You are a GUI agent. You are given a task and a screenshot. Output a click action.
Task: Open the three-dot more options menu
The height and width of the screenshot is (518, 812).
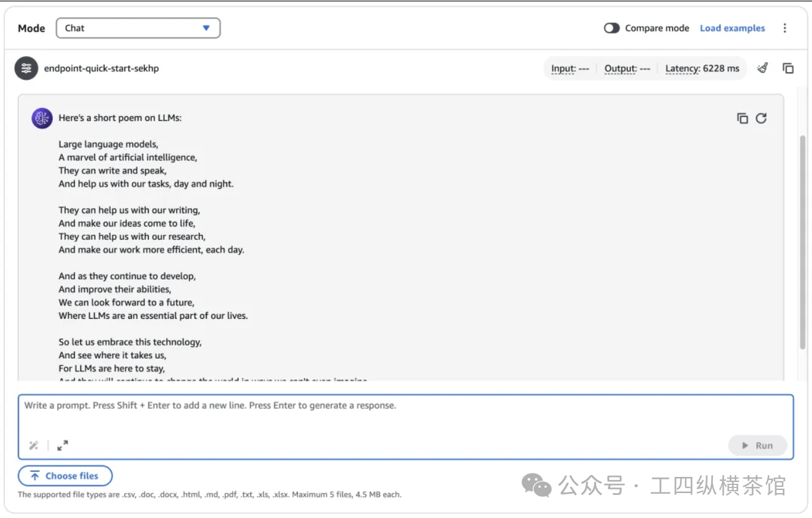coord(785,28)
